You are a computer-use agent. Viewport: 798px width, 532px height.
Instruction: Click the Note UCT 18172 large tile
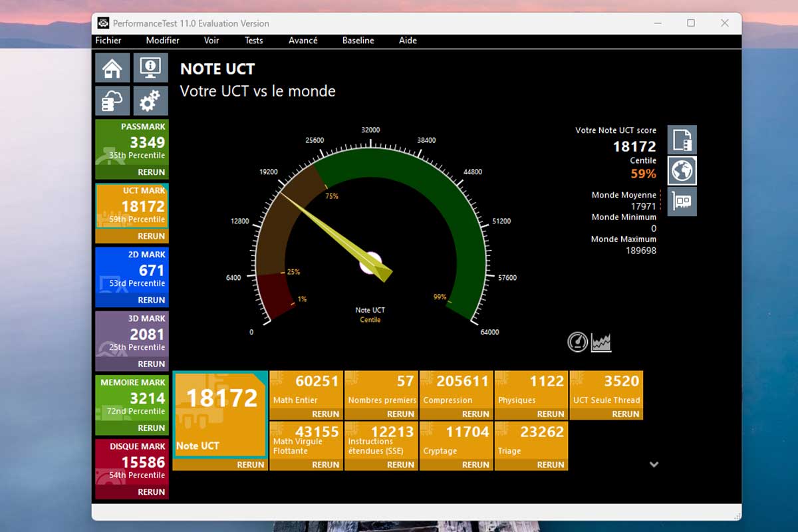tap(220, 414)
